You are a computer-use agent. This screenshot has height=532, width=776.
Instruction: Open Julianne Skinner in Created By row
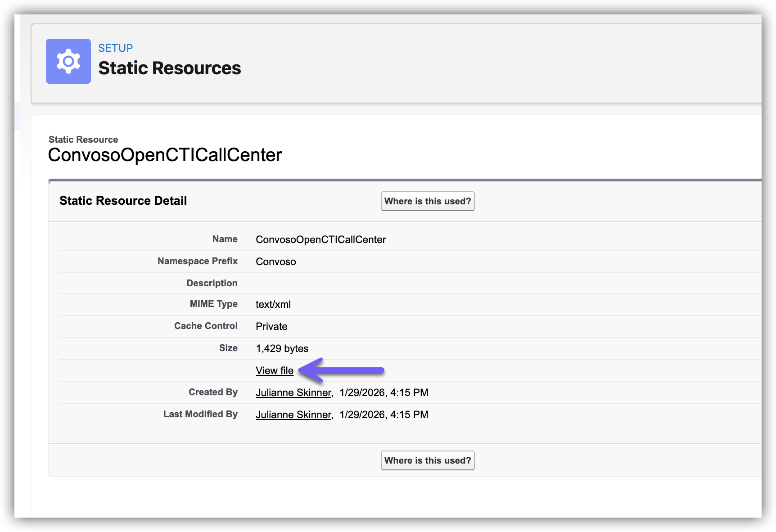(293, 392)
